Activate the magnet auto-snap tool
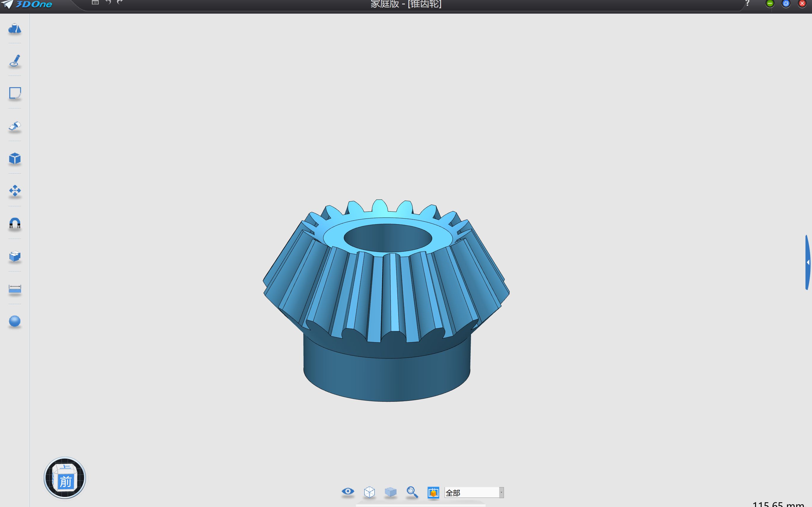The image size is (812, 507). [x=15, y=223]
